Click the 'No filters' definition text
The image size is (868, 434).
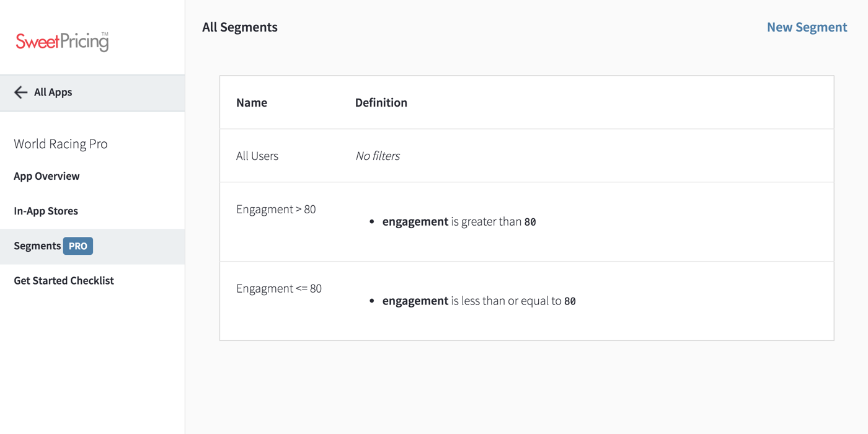378,156
